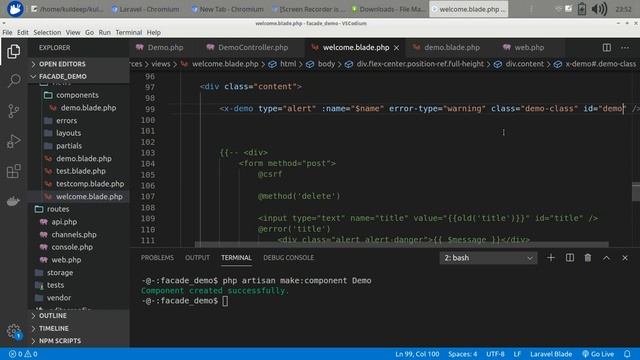The image size is (640, 360).
Task: Select welcome.blade.php in the explorer tree
Action: coord(89,196)
